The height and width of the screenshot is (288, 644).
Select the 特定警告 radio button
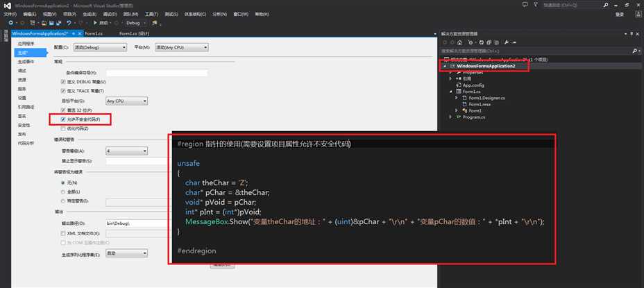pyautogui.click(x=63, y=201)
